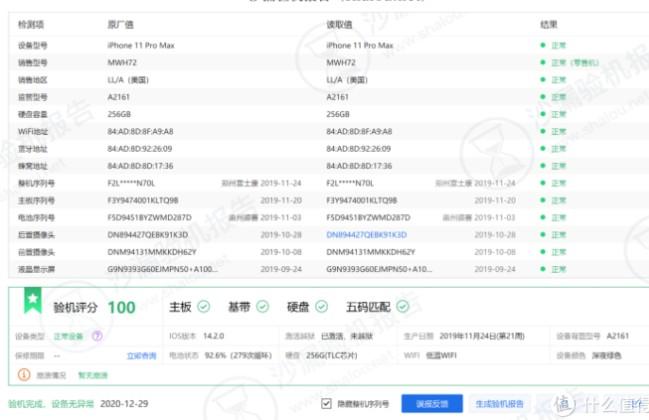649x420 pixels.
Task: Select 84:AD:8D:8D:17:36 in the 原厂值 column
Action: (x=140, y=166)
